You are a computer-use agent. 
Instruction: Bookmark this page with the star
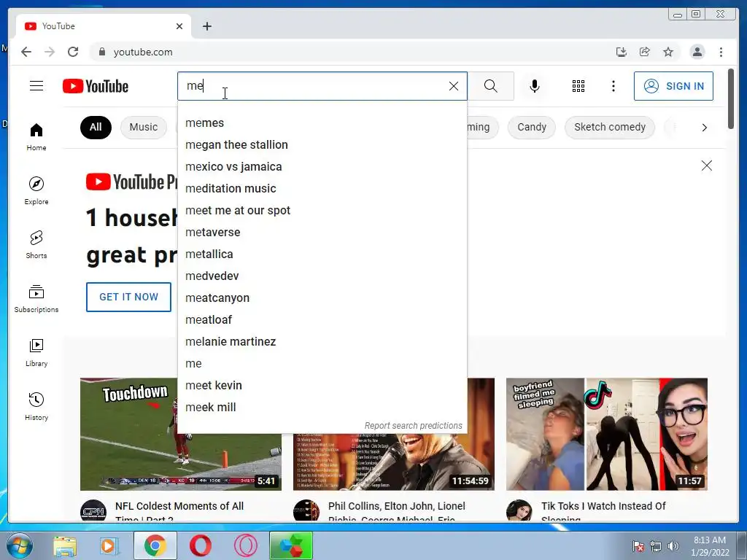pyautogui.click(x=668, y=52)
